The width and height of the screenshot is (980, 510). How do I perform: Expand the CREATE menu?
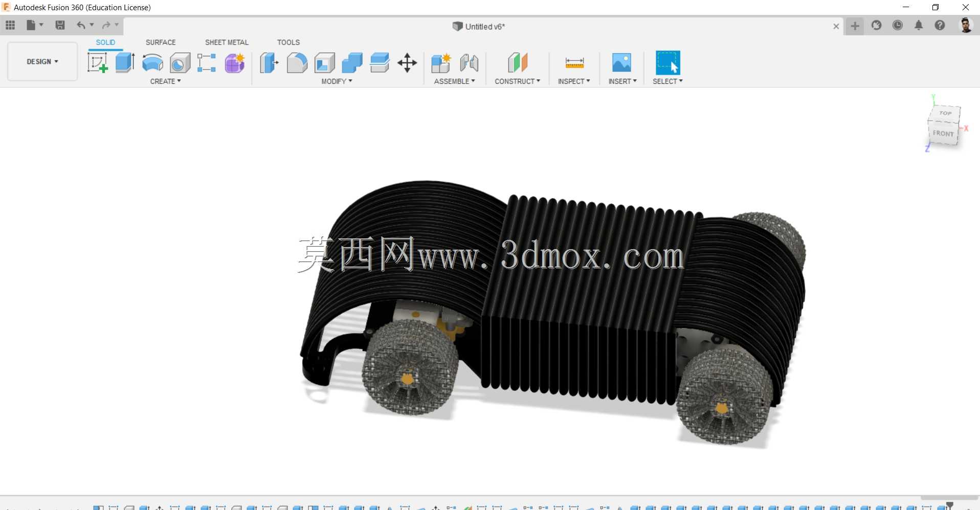click(x=165, y=81)
